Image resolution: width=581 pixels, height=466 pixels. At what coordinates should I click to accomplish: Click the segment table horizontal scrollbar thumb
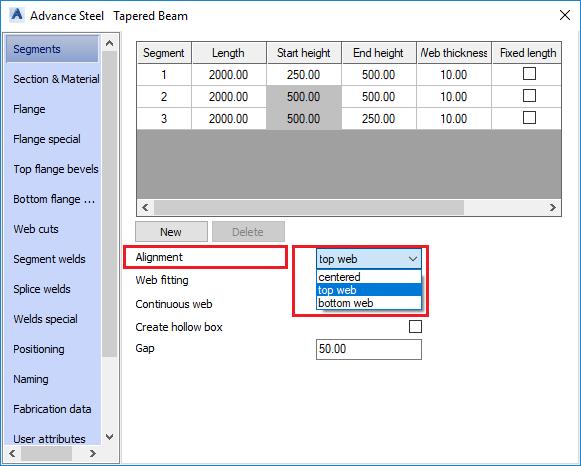tap(309, 207)
